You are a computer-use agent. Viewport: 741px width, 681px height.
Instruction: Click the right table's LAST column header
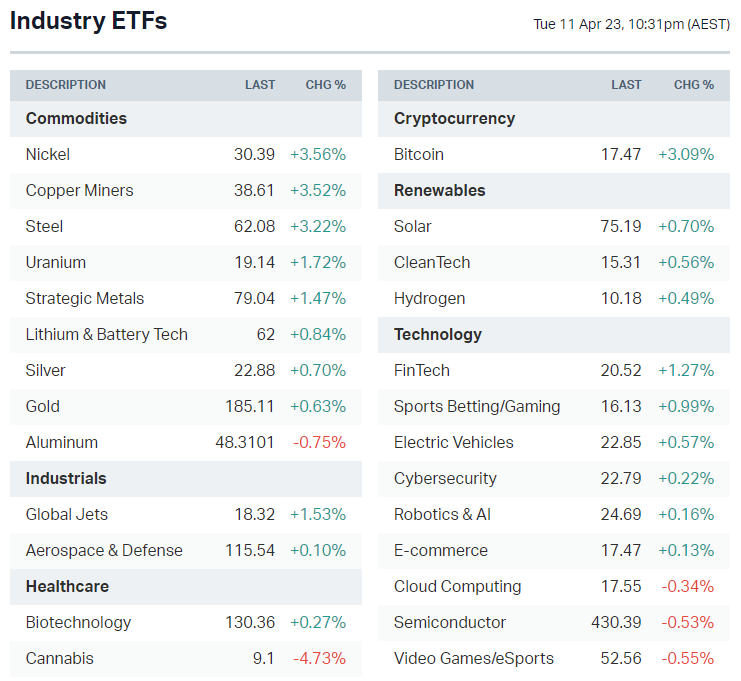[x=626, y=85]
